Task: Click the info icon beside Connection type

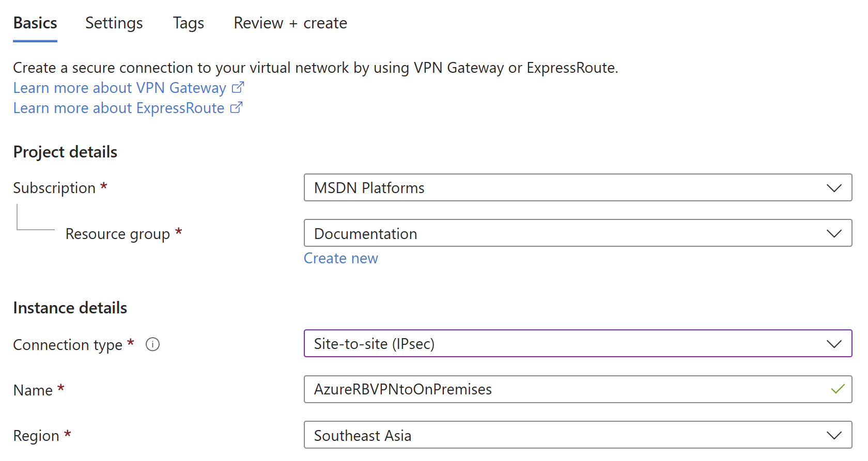Action: [x=152, y=344]
